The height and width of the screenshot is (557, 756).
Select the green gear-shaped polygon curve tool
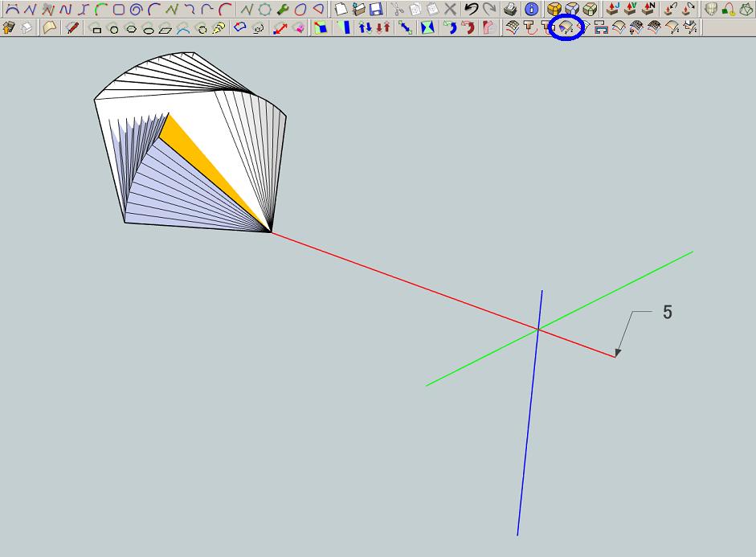(x=264, y=9)
